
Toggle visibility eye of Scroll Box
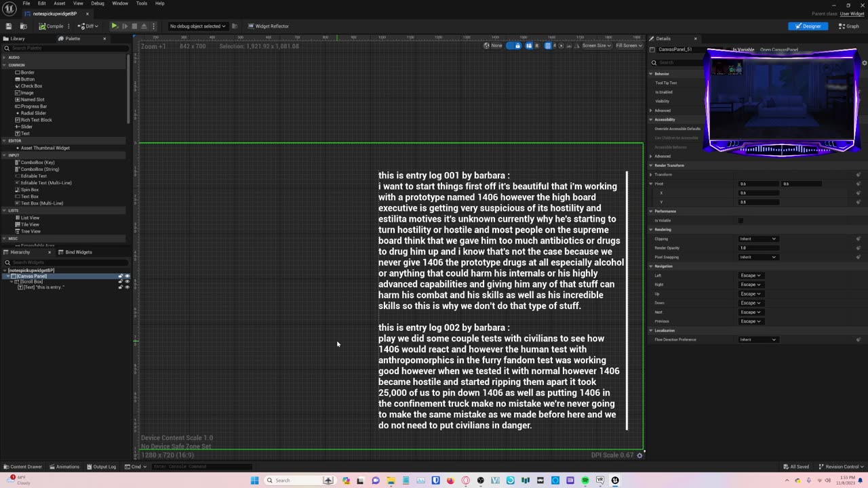[x=127, y=282]
